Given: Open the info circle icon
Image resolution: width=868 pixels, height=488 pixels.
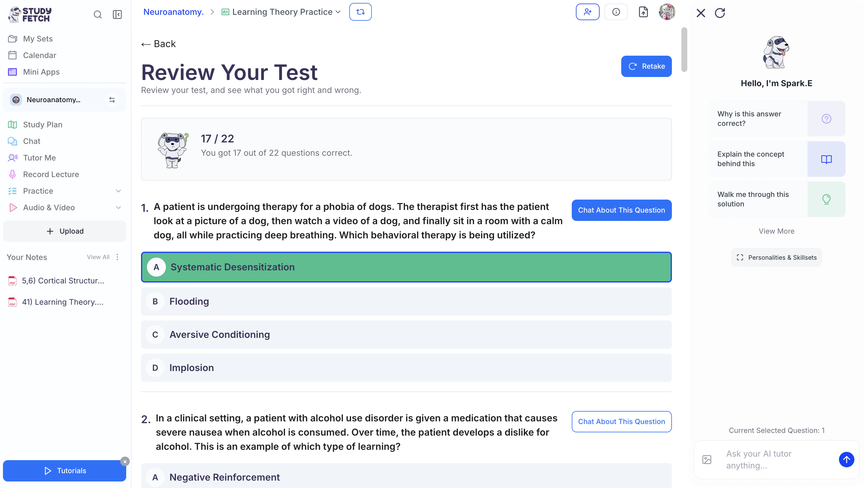Looking at the screenshot, I should [616, 12].
